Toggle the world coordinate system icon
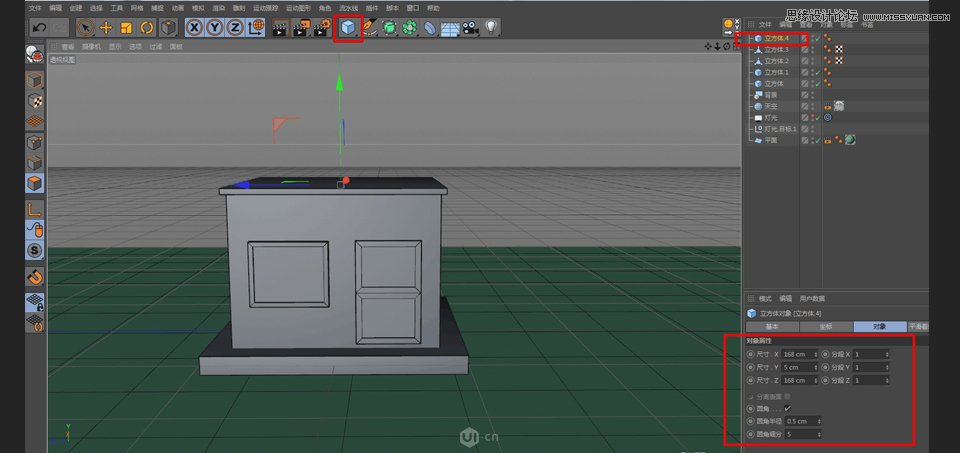The height and width of the screenshot is (453, 960). click(256, 27)
